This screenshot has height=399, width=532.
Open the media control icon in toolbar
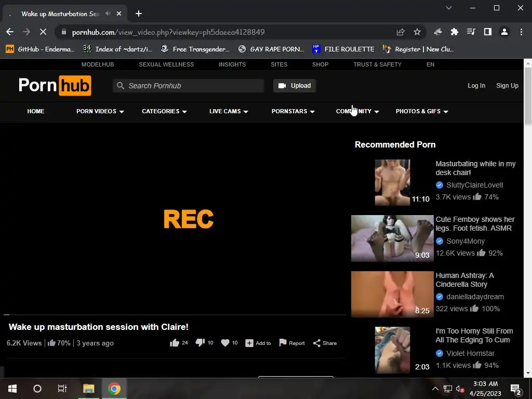(x=471, y=32)
